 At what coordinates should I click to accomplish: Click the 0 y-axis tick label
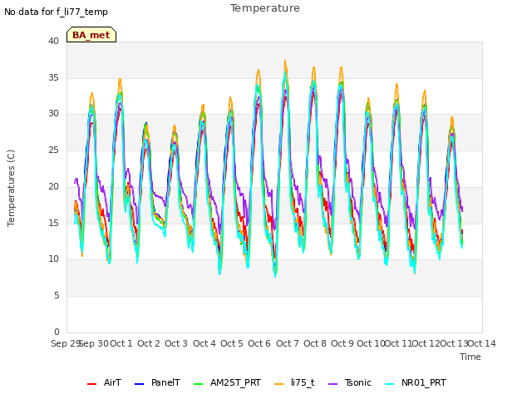[57, 332]
